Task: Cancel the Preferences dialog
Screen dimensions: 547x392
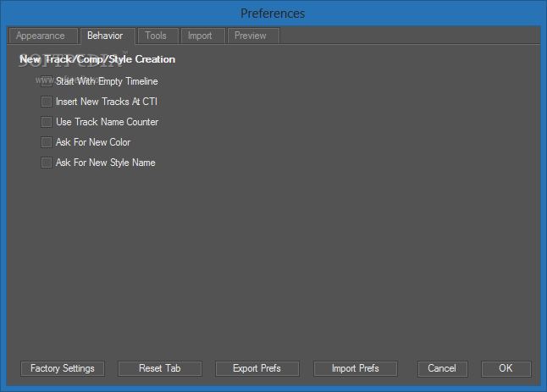Action: [442, 368]
